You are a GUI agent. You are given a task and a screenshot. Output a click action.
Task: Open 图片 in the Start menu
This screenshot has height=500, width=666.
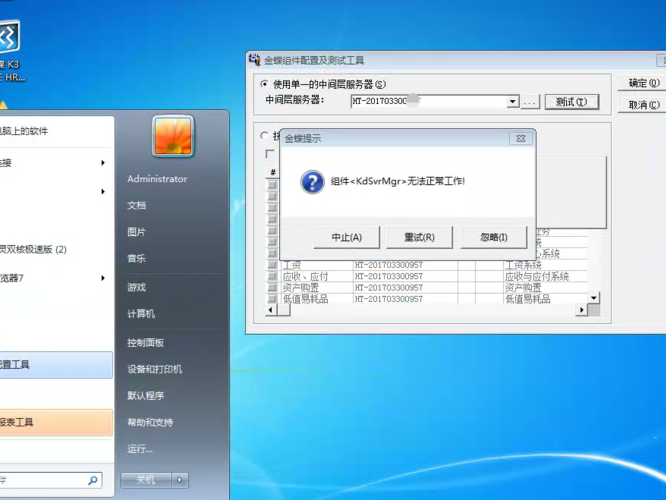[x=137, y=232]
